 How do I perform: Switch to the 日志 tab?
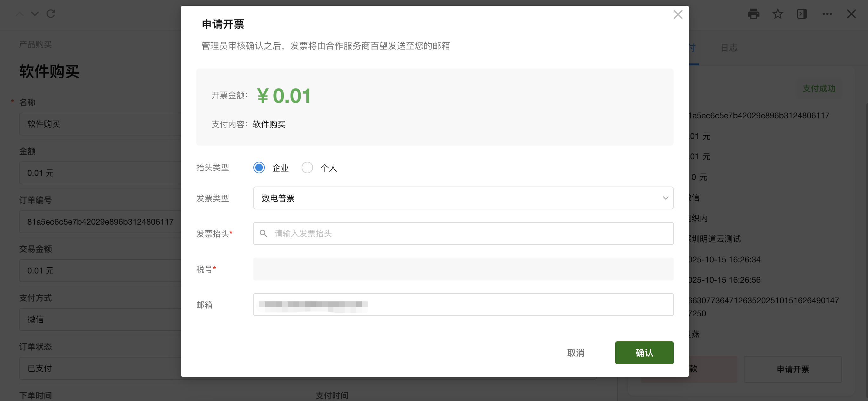point(729,48)
